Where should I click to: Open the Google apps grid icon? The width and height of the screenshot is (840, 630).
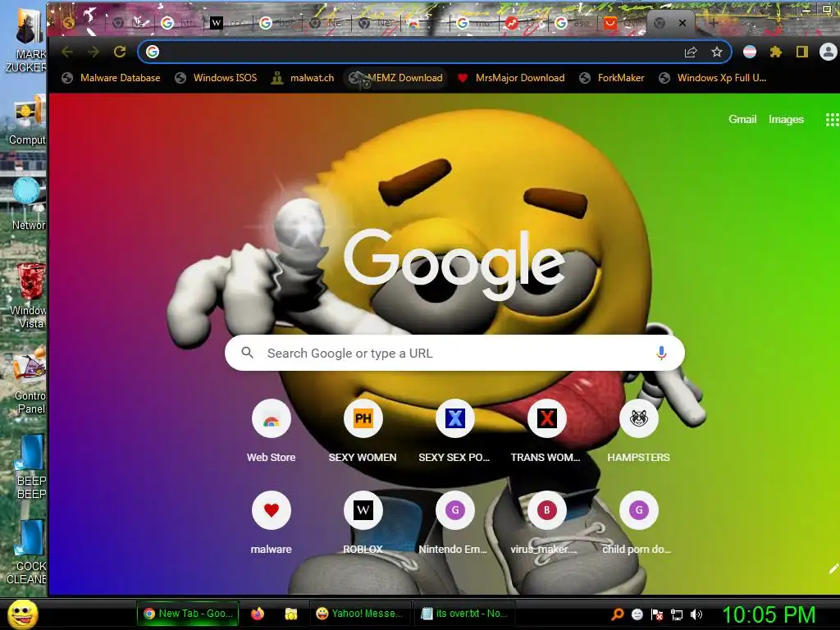(832, 120)
